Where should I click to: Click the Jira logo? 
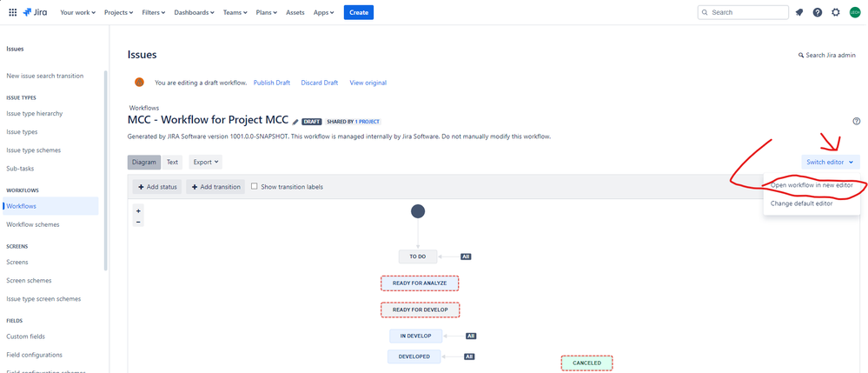coord(35,12)
